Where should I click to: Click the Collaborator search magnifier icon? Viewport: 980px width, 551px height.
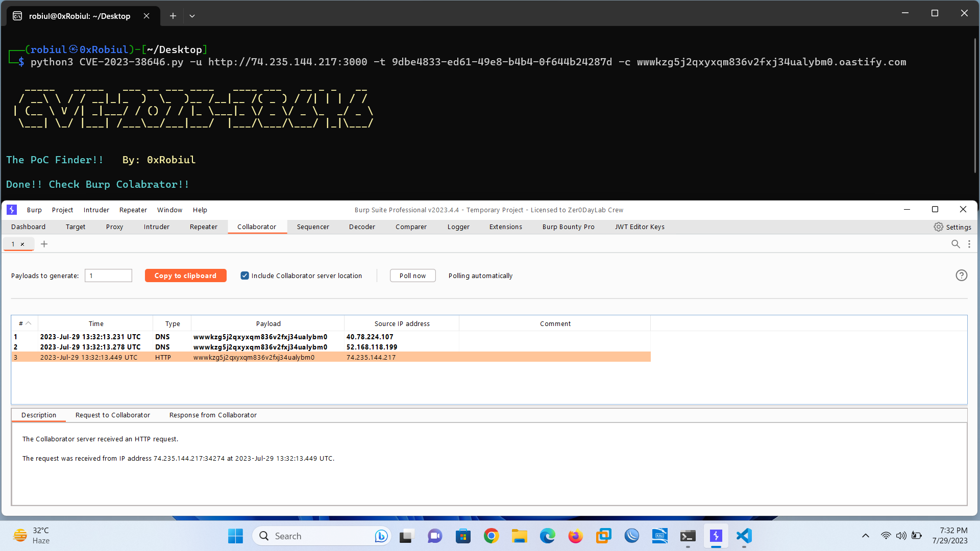point(955,244)
